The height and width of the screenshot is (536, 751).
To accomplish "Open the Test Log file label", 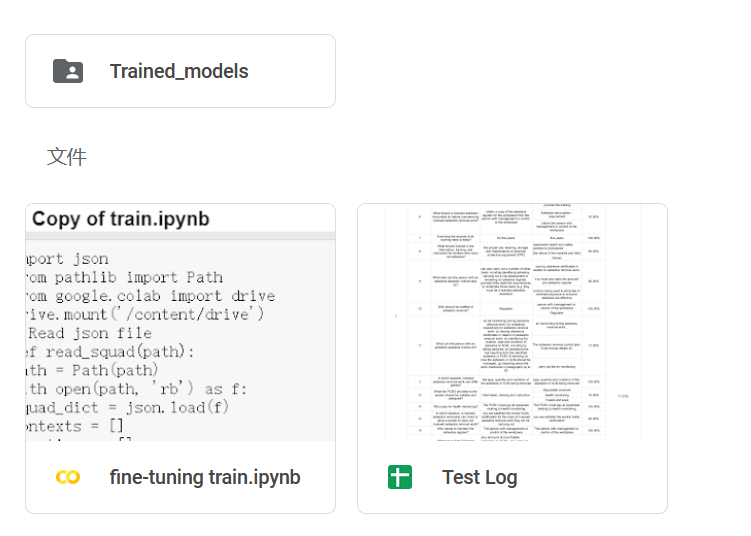I will 479,477.
